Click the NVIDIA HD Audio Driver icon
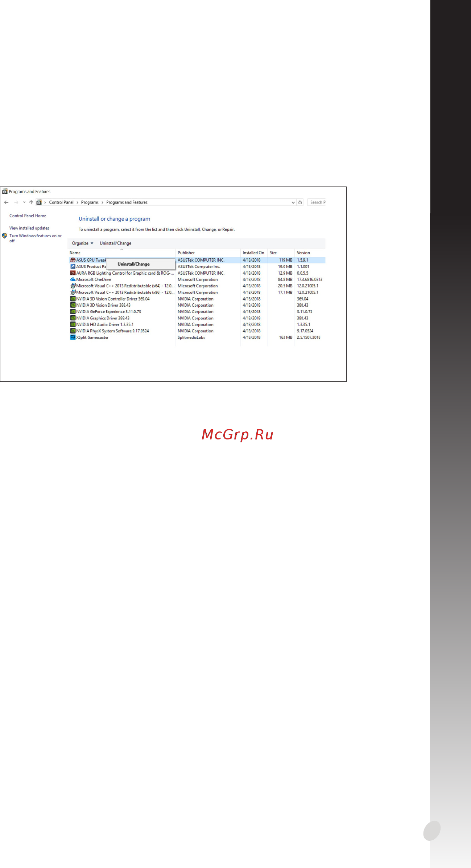This screenshot has height=868, width=471. tap(73, 325)
